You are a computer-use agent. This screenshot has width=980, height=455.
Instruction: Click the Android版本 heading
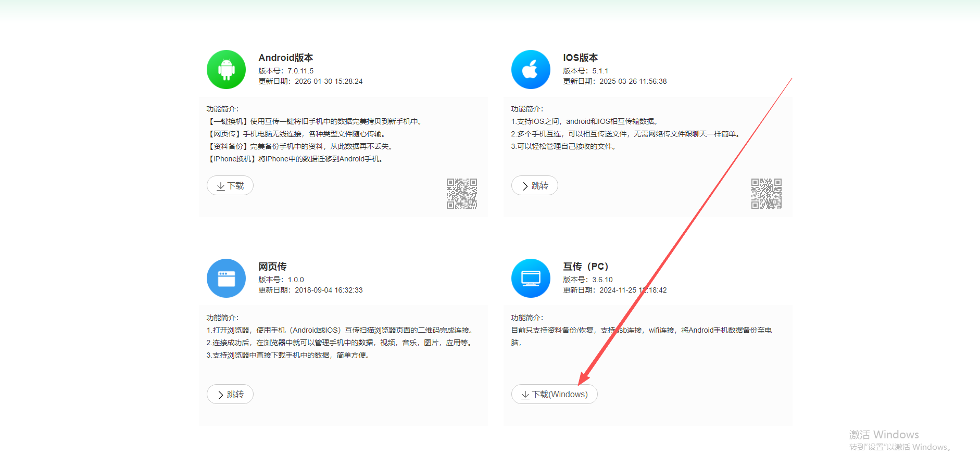coord(286,58)
